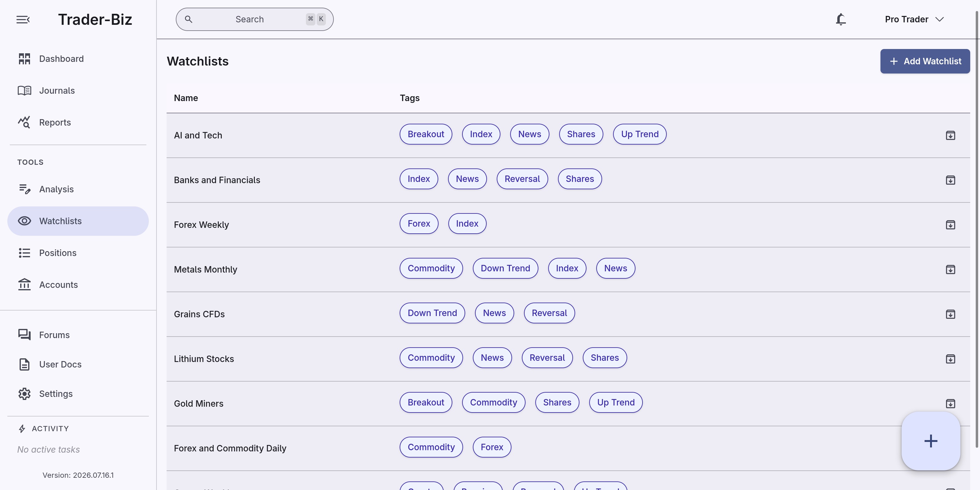
Task: Select the Index tag on Metals Monthly
Action: 567,268
